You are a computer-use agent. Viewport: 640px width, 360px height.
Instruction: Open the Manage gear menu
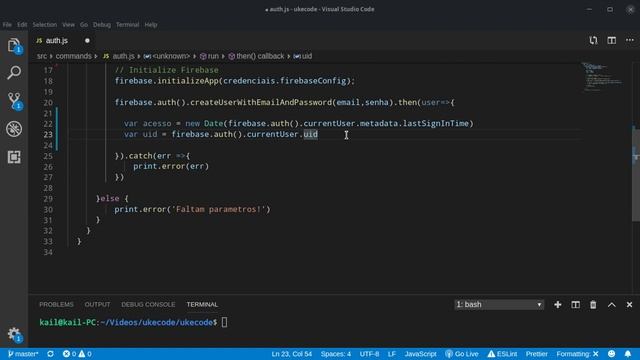pyautogui.click(x=14, y=334)
